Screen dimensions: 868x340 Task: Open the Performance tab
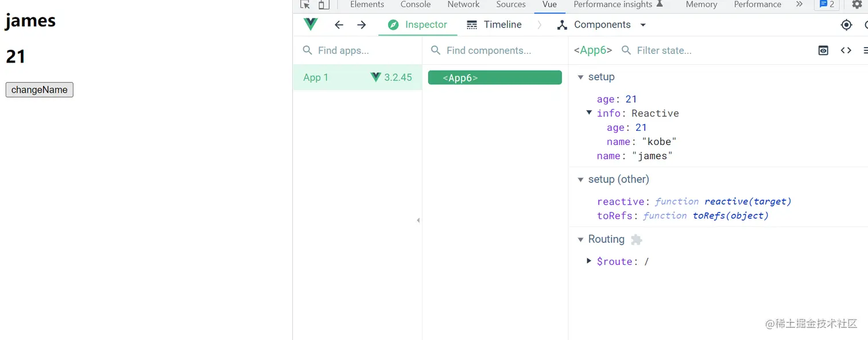click(757, 5)
